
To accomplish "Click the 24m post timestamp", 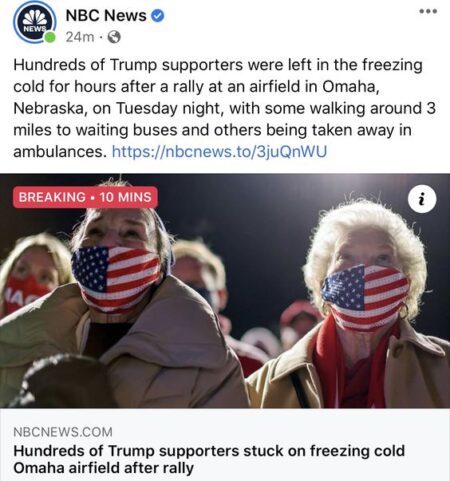I will (80, 37).
